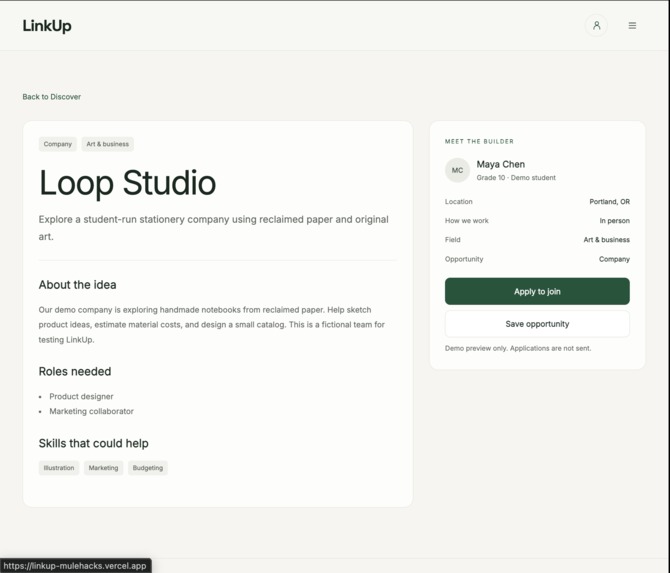Open the user profile icon
The height and width of the screenshot is (573, 670).
pyautogui.click(x=596, y=26)
